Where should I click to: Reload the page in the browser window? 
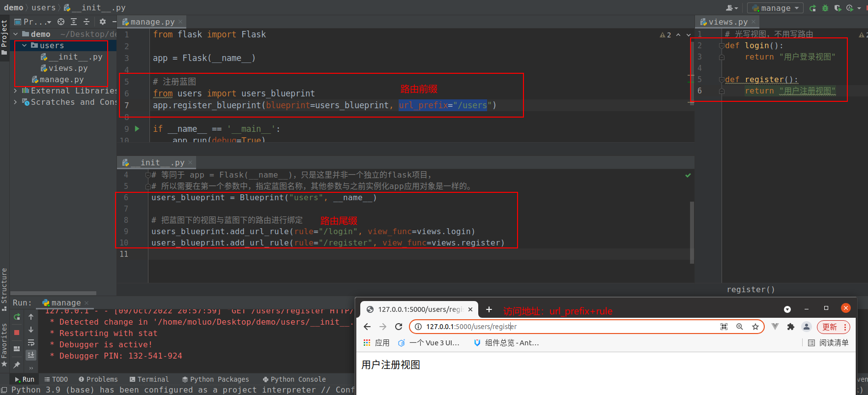pyautogui.click(x=399, y=327)
